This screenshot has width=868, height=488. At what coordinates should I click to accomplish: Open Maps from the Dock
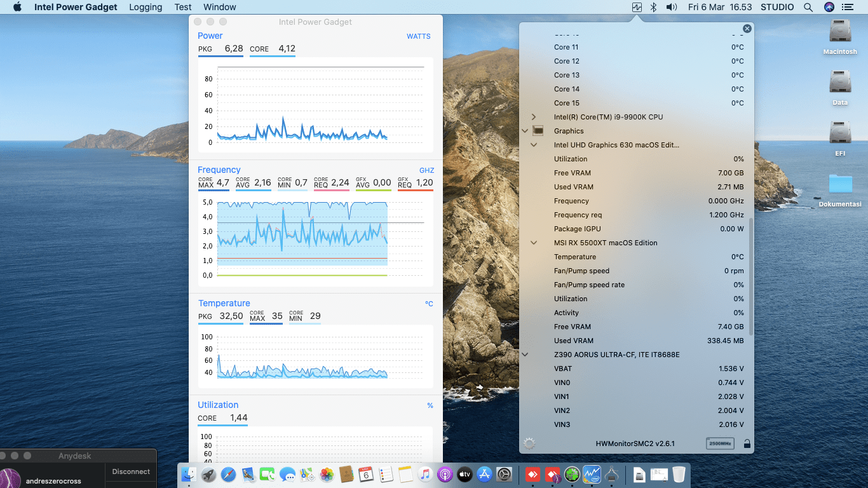307,474
